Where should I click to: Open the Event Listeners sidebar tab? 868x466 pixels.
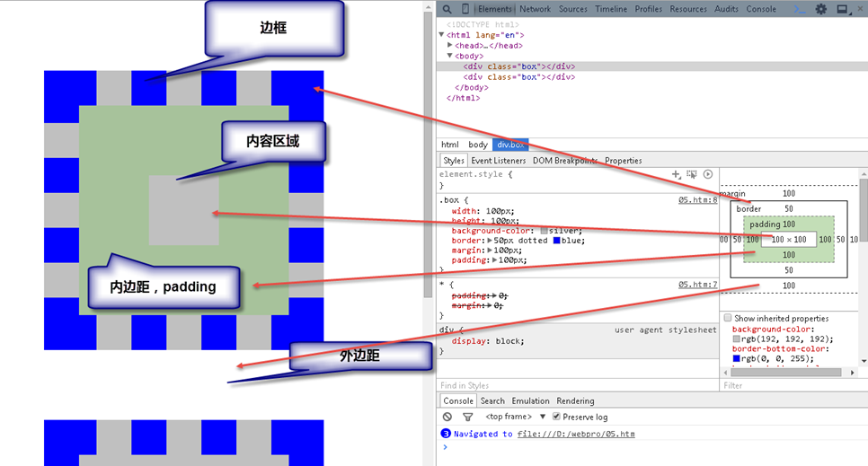[x=498, y=161]
